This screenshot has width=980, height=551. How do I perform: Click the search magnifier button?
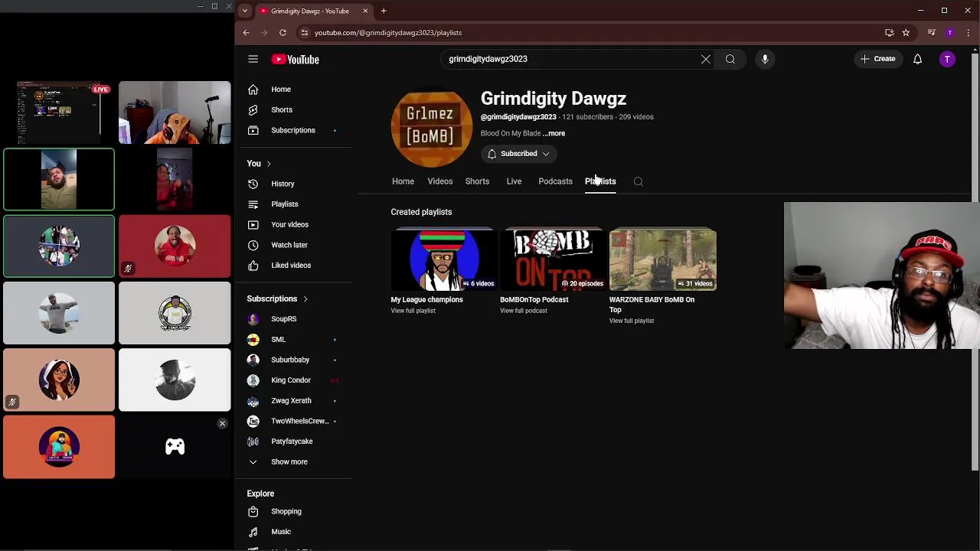(x=730, y=59)
